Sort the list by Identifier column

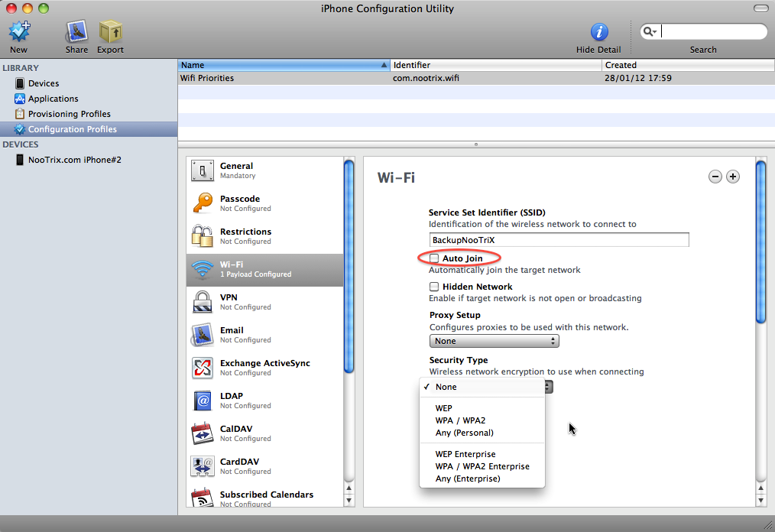tap(496, 65)
